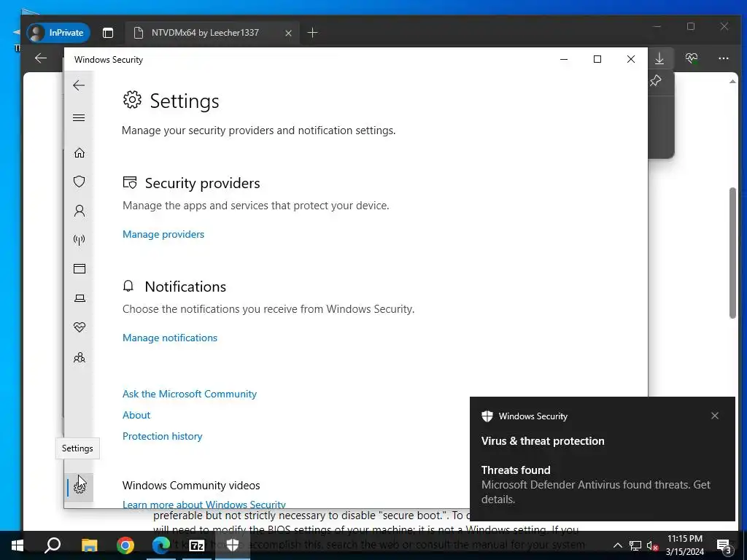Viewport: 747px width, 560px height.
Task: Pin the Edge downloads flyout
Action: click(x=656, y=80)
